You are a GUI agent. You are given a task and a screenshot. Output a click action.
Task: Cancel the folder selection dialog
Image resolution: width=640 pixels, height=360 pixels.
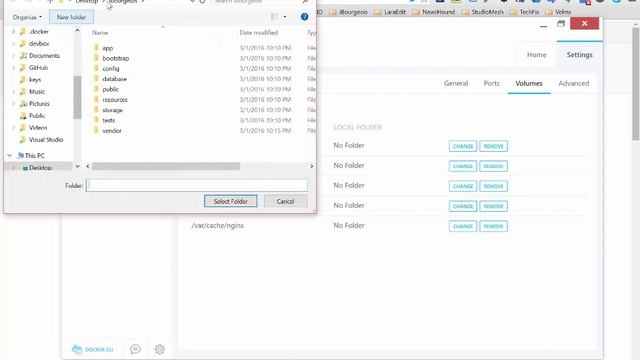(285, 201)
